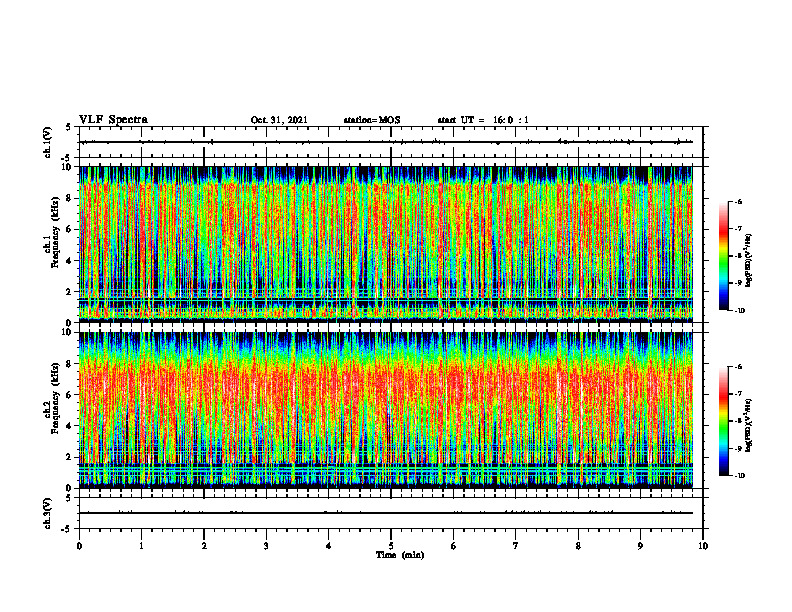Viewport: 792px width, 612px height.
Task: Click the ch.2 color bar "log(PSD)" label
Action: click(x=749, y=425)
